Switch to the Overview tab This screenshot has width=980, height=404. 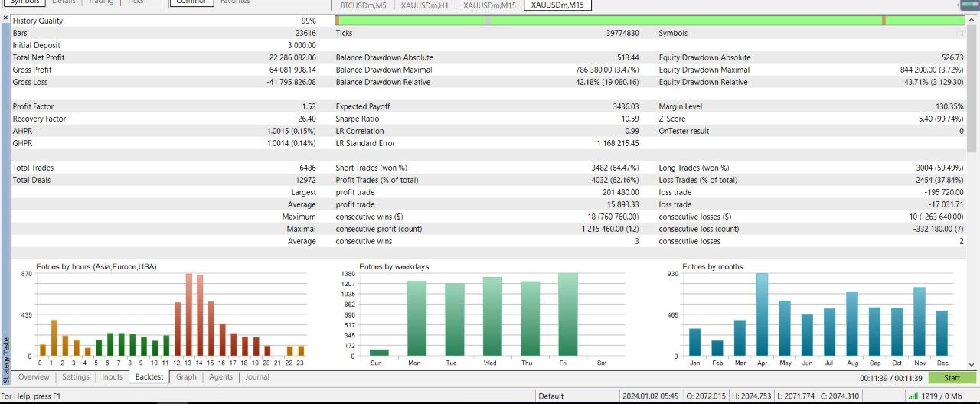34,376
